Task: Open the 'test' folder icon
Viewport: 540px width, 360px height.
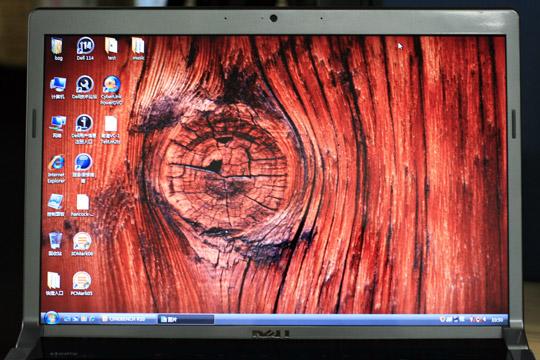Action: 111,49
